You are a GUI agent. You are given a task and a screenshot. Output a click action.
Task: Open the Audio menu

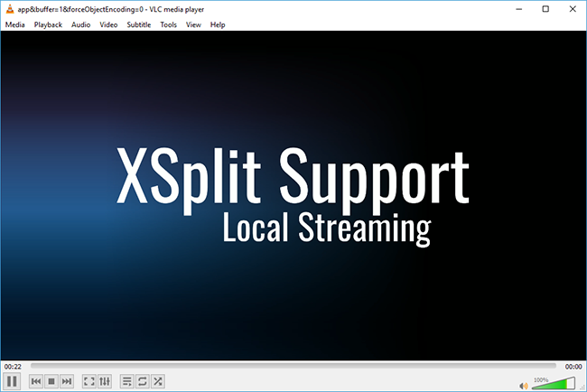(x=81, y=24)
